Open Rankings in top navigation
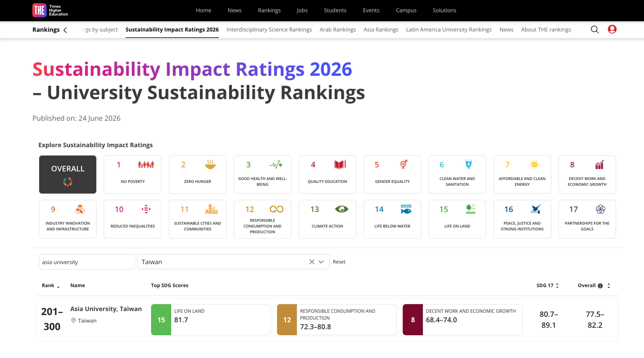 click(x=269, y=10)
